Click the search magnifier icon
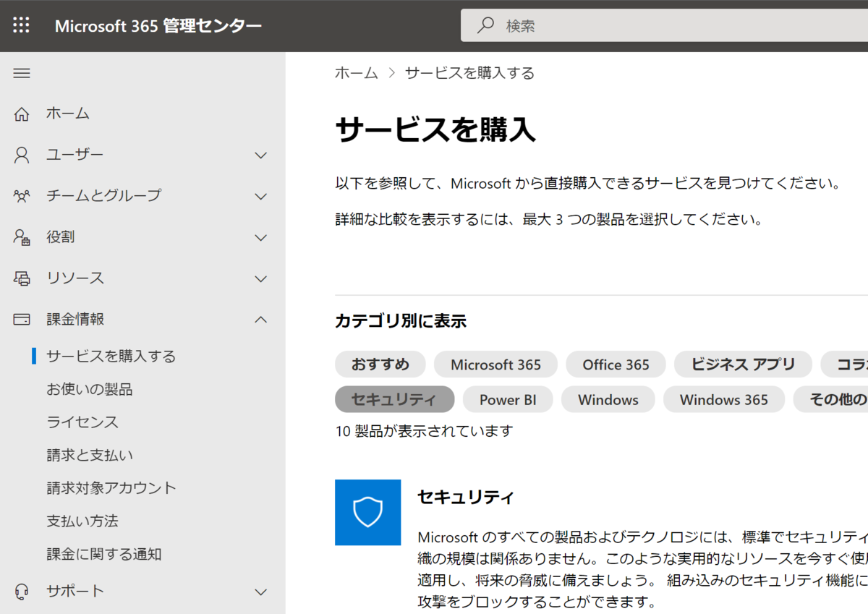 [x=485, y=25]
